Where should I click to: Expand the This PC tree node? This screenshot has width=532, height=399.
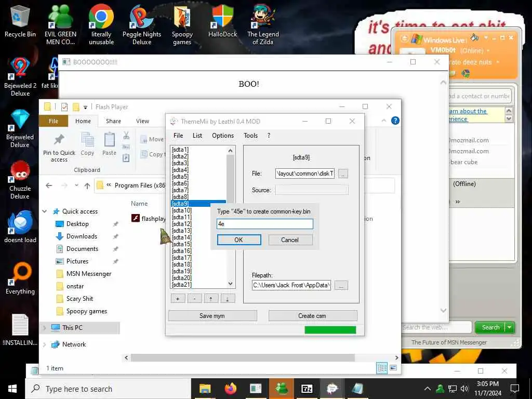click(45, 328)
